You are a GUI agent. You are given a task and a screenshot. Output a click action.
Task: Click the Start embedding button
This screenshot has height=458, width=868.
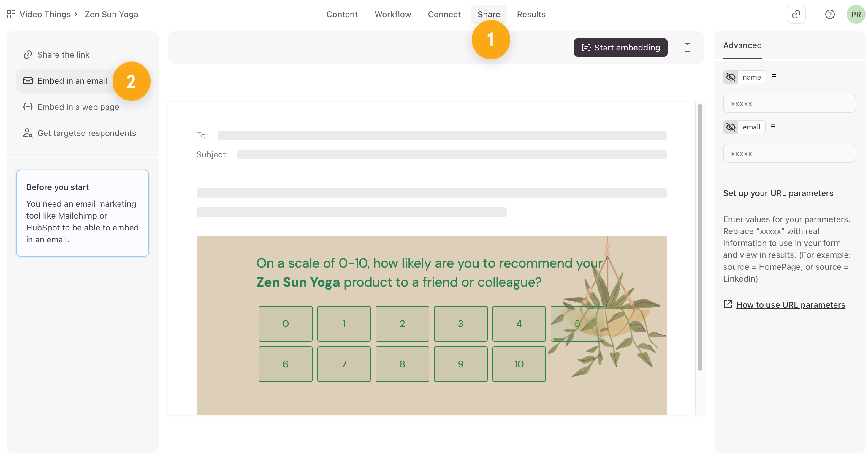(x=620, y=48)
